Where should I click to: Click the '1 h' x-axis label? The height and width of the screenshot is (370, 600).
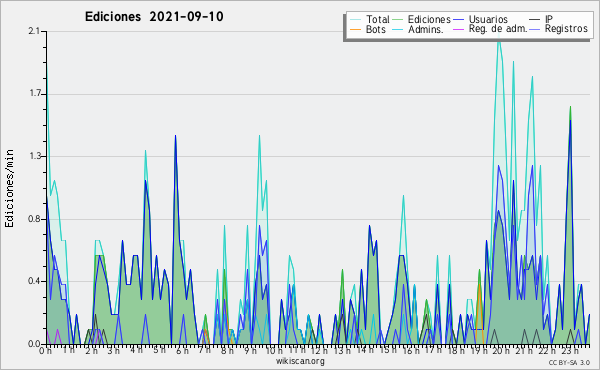pyautogui.click(x=69, y=350)
